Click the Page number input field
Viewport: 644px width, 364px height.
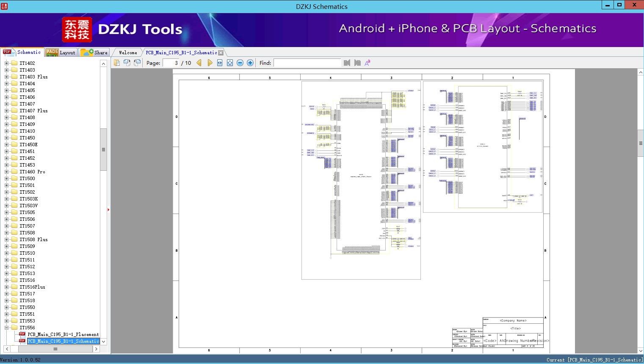click(x=171, y=63)
